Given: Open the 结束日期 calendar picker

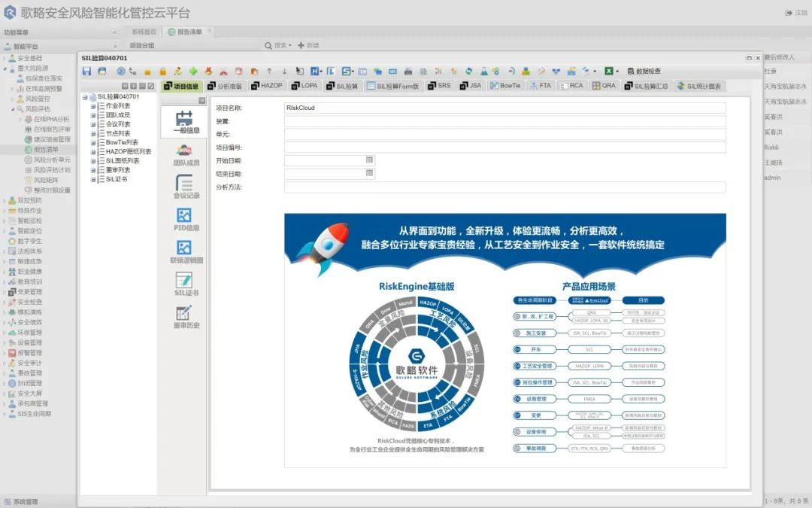Looking at the screenshot, I should click(369, 173).
